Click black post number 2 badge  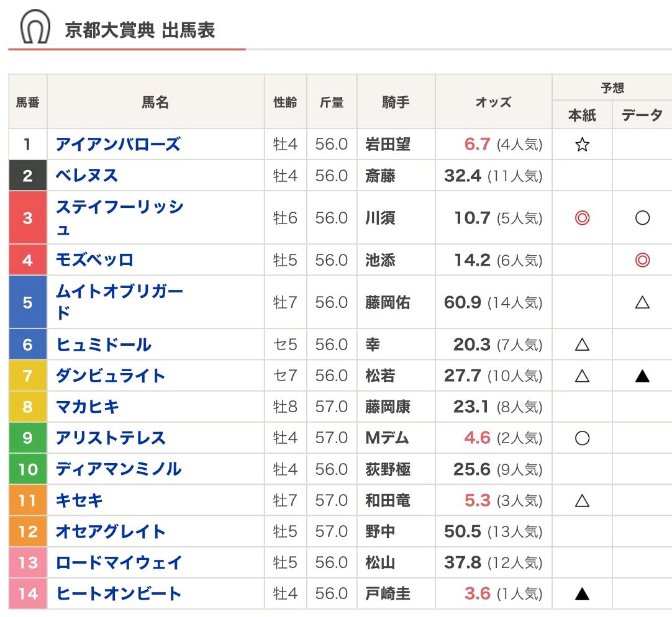[x=28, y=176]
